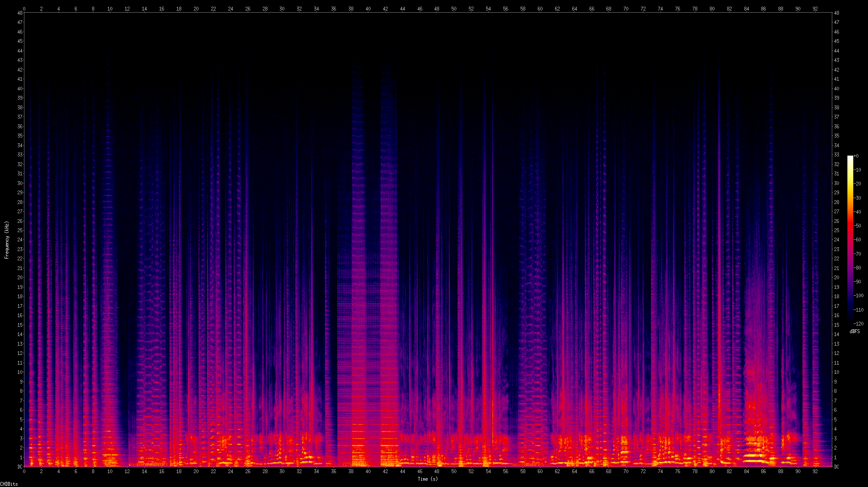The width and height of the screenshot is (868, 487).
Task: Click "92" on the bottom time axis
Action: pyautogui.click(x=815, y=471)
